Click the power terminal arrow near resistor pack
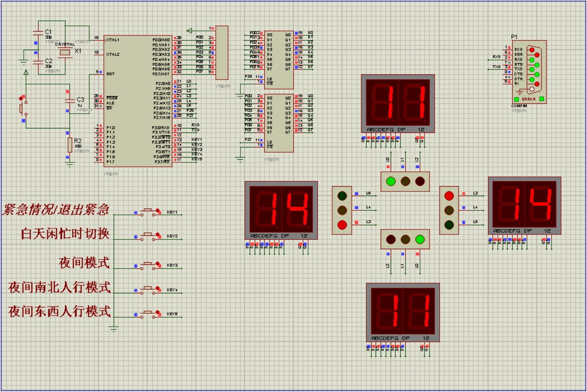 (x=189, y=30)
